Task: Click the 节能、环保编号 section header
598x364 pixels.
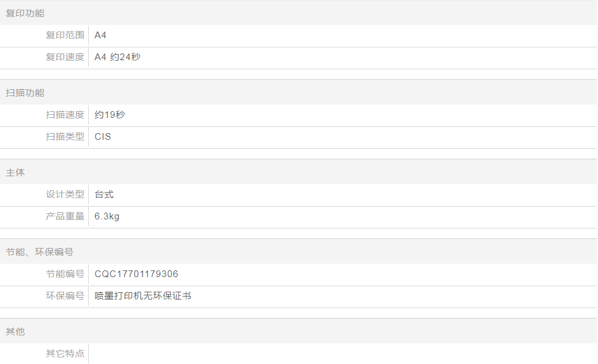Action: pyautogui.click(x=40, y=252)
